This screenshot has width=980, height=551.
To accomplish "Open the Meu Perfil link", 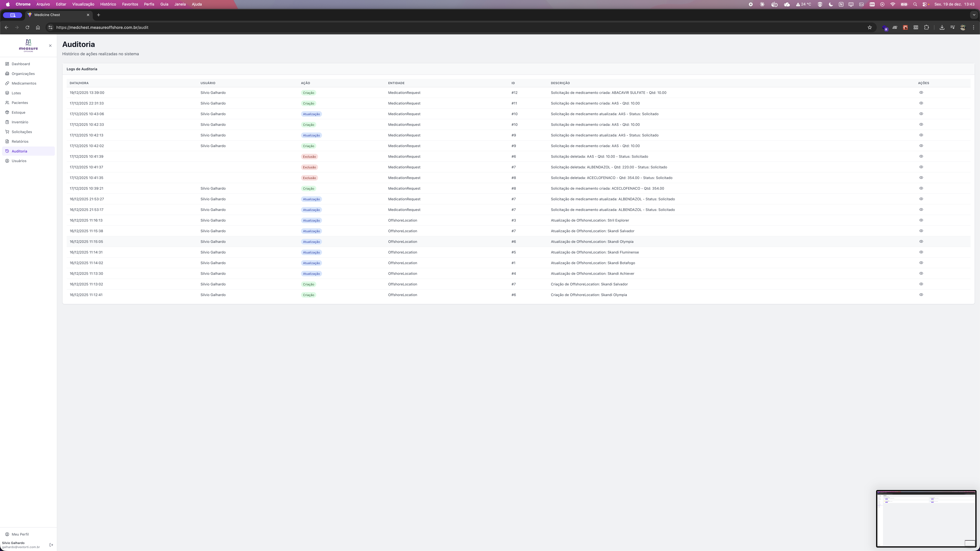I will coord(20,534).
